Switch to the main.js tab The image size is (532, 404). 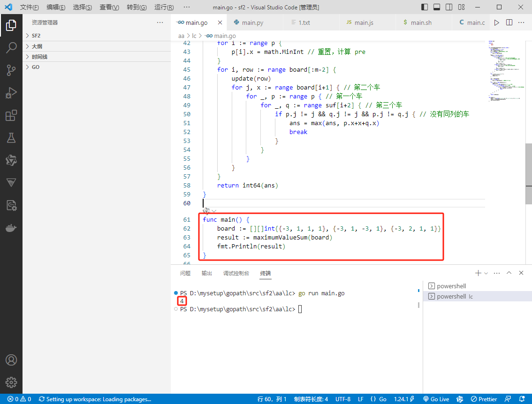tap(367, 22)
